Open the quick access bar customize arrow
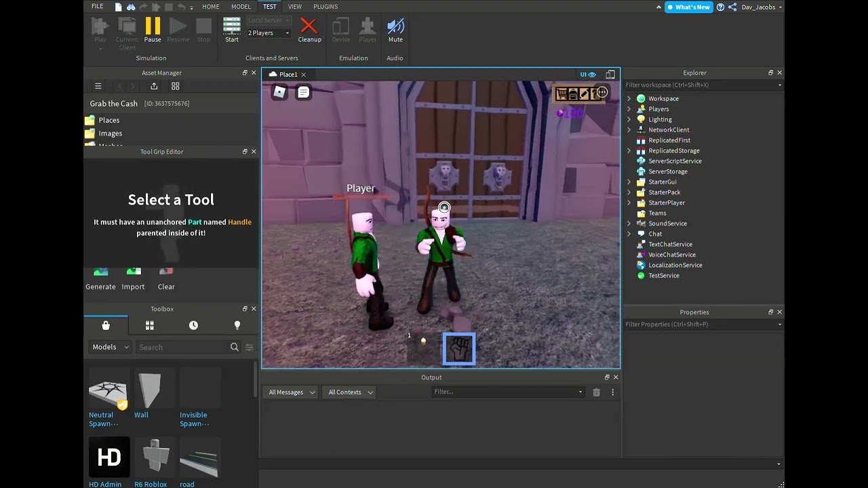 (x=191, y=7)
